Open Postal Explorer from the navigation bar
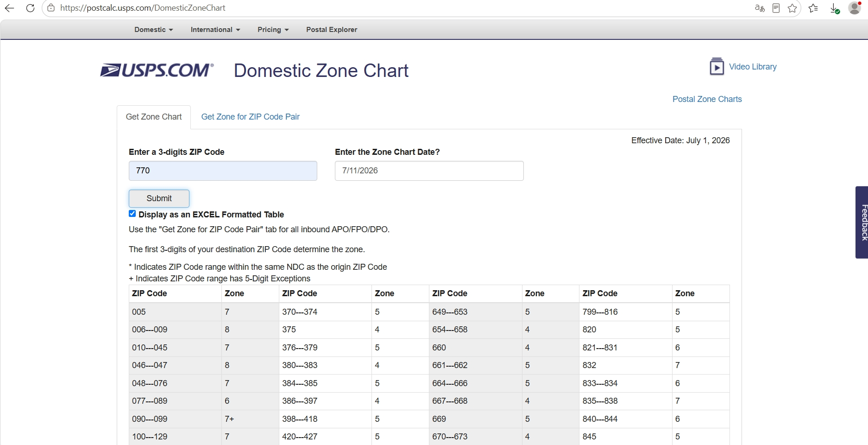Viewport: 868px width, 445px height. tap(332, 30)
